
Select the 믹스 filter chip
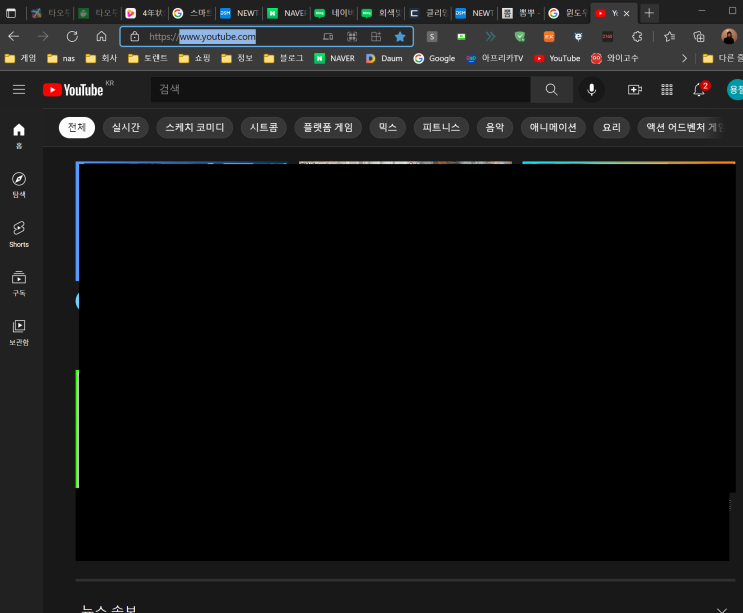pyautogui.click(x=388, y=127)
